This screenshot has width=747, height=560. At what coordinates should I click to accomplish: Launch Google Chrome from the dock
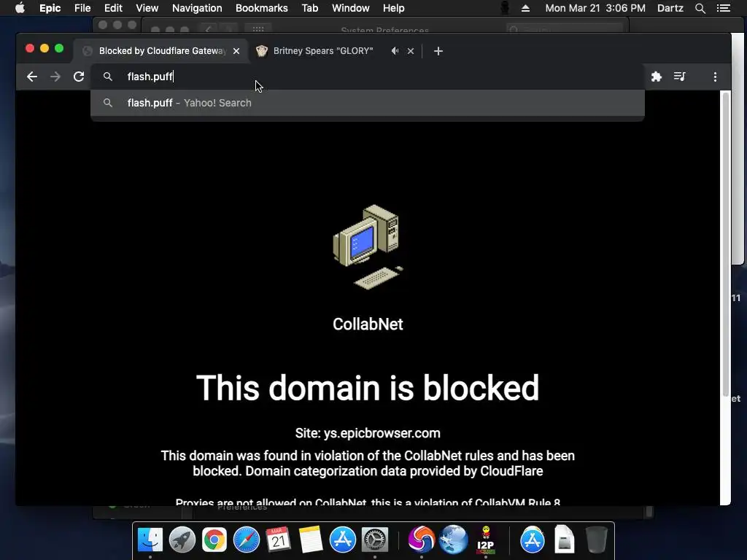pos(214,540)
